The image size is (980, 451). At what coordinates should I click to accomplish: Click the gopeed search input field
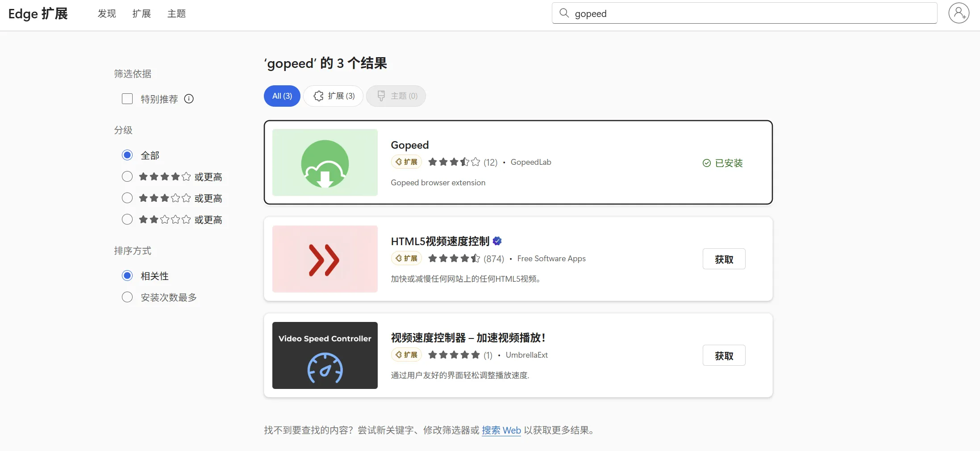tap(750, 13)
